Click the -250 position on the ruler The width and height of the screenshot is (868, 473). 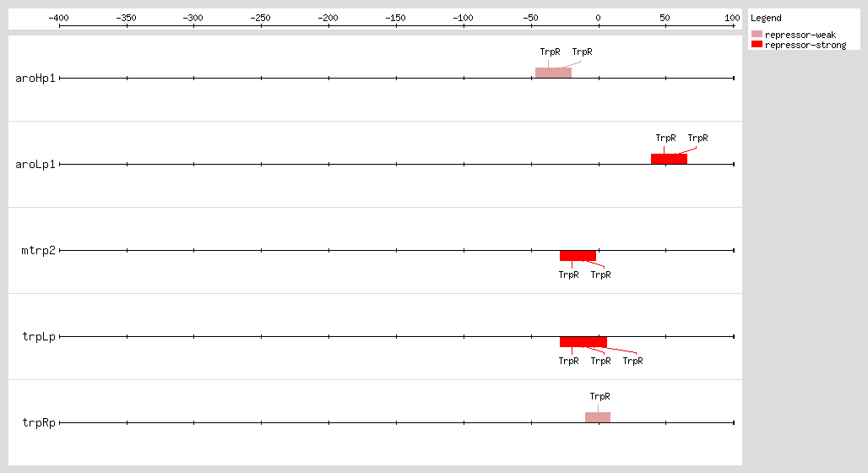(261, 19)
